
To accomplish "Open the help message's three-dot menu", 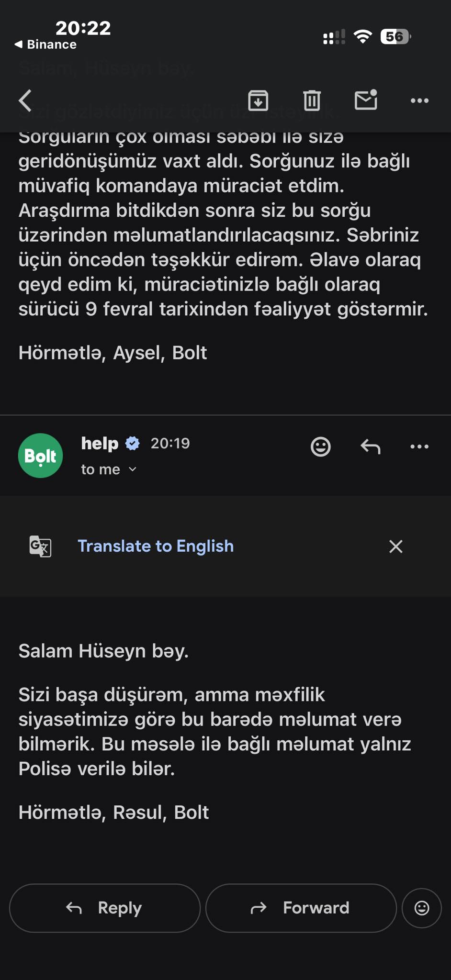I will click(419, 446).
